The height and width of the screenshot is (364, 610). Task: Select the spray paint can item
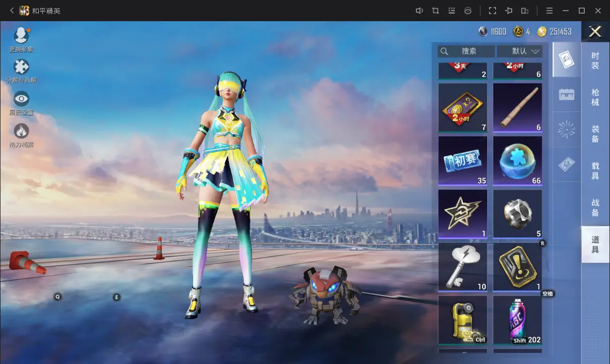tap(517, 320)
